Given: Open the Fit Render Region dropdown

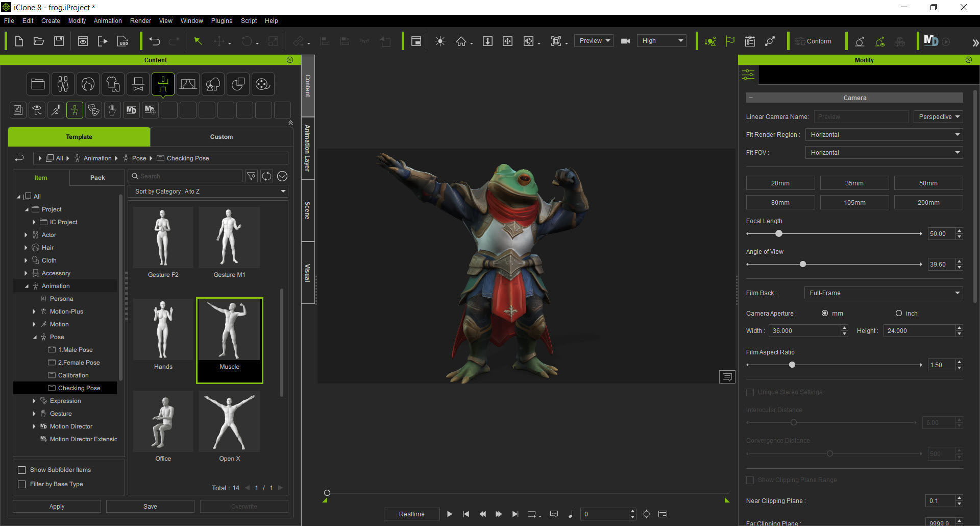Looking at the screenshot, I should pos(884,135).
